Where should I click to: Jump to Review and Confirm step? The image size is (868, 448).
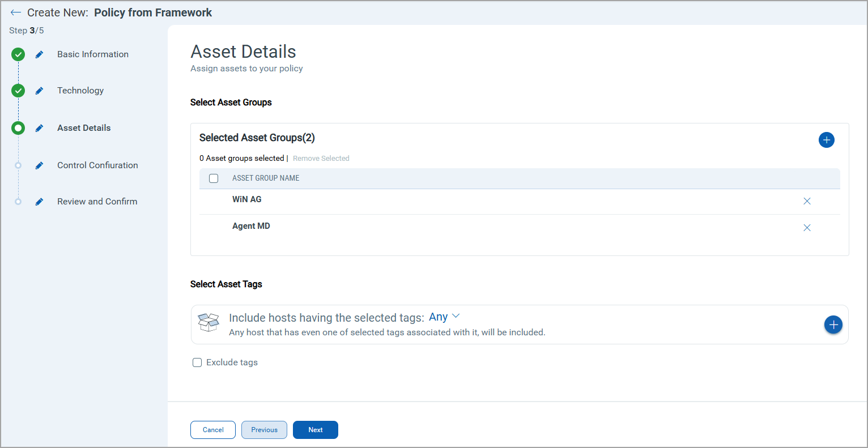pyautogui.click(x=97, y=202)
